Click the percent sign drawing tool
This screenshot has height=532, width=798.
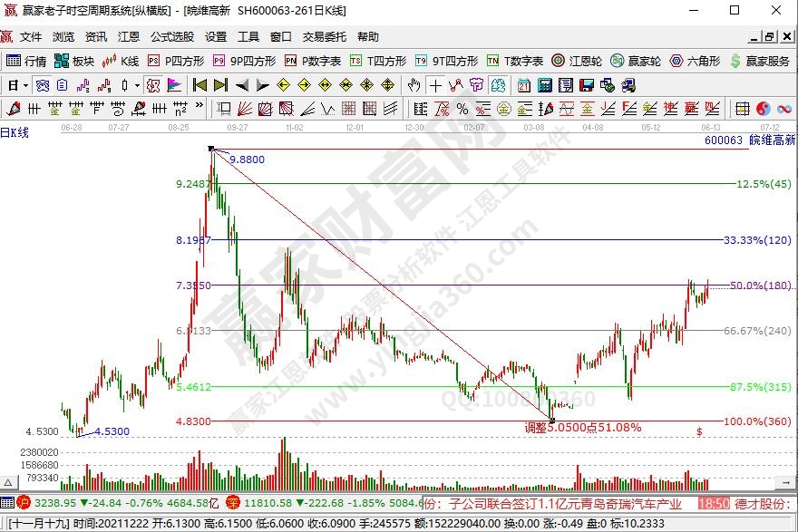coord(462,109)
